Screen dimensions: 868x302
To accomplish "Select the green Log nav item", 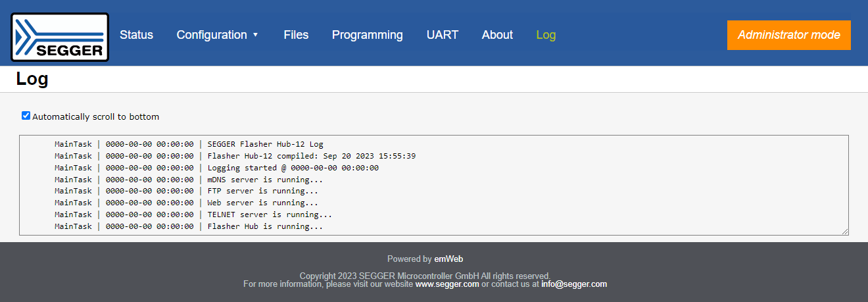I will click(546, 35).
